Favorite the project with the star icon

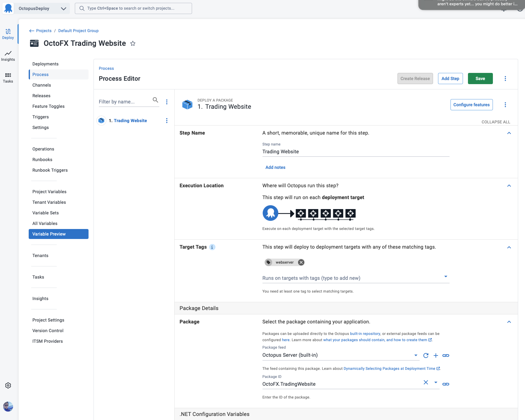tap(133, 43)
